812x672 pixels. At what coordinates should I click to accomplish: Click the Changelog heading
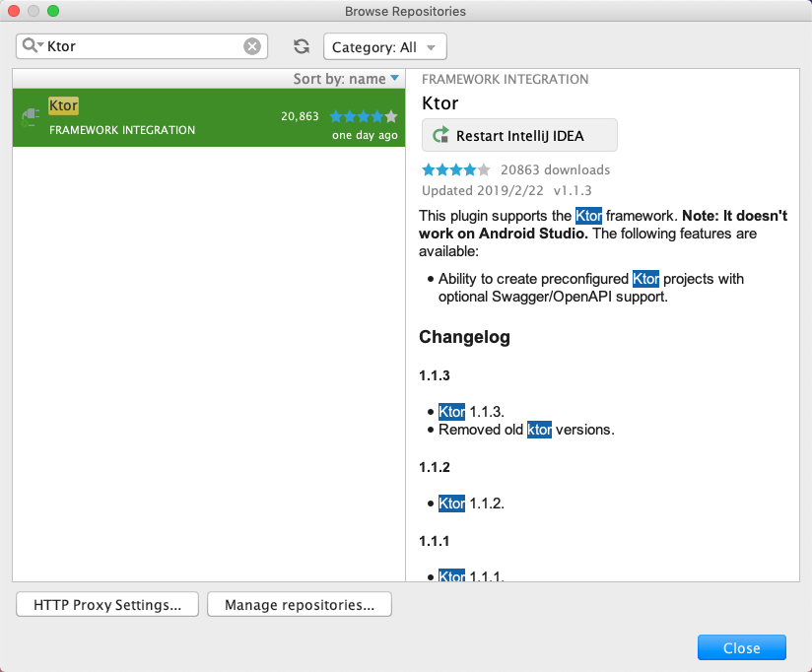pyautogui.click(x=464, y=337)
